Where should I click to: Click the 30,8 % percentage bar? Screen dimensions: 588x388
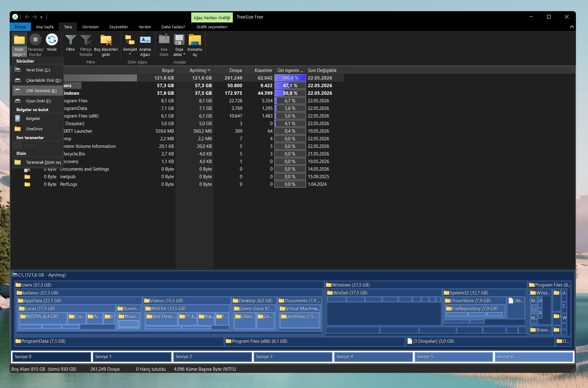(x=290, y=93)
